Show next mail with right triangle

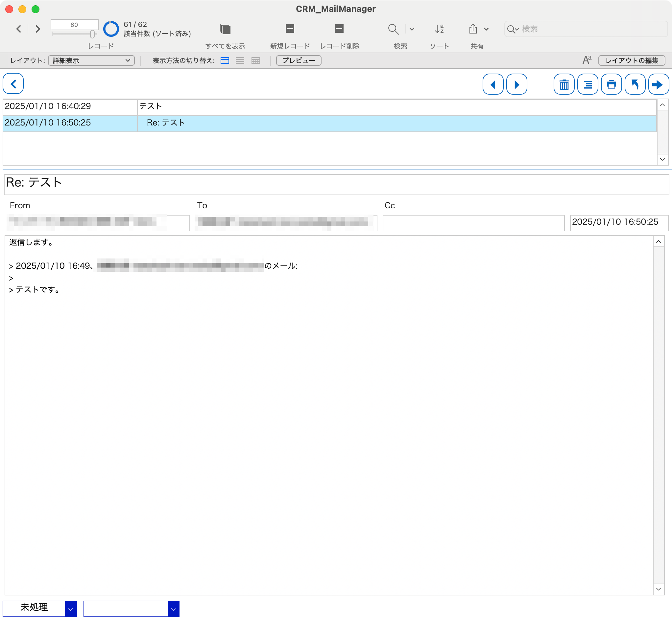(x=516, y=84)
